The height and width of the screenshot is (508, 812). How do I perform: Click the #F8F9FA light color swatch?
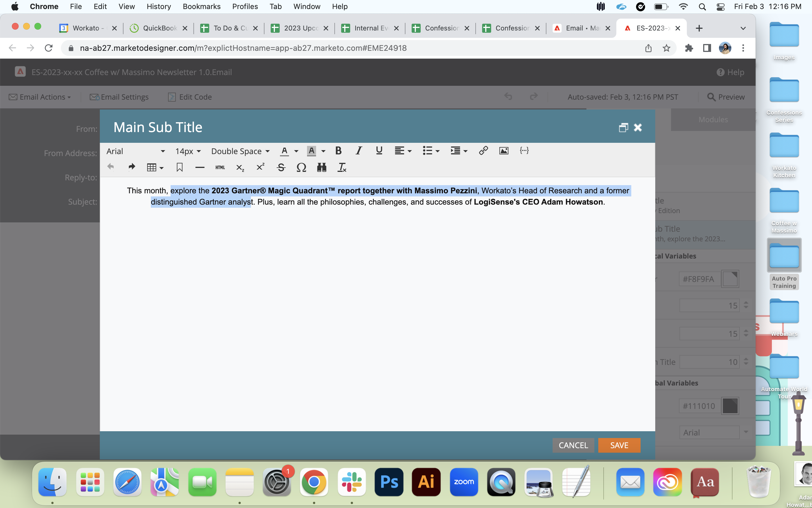[730, 279]
